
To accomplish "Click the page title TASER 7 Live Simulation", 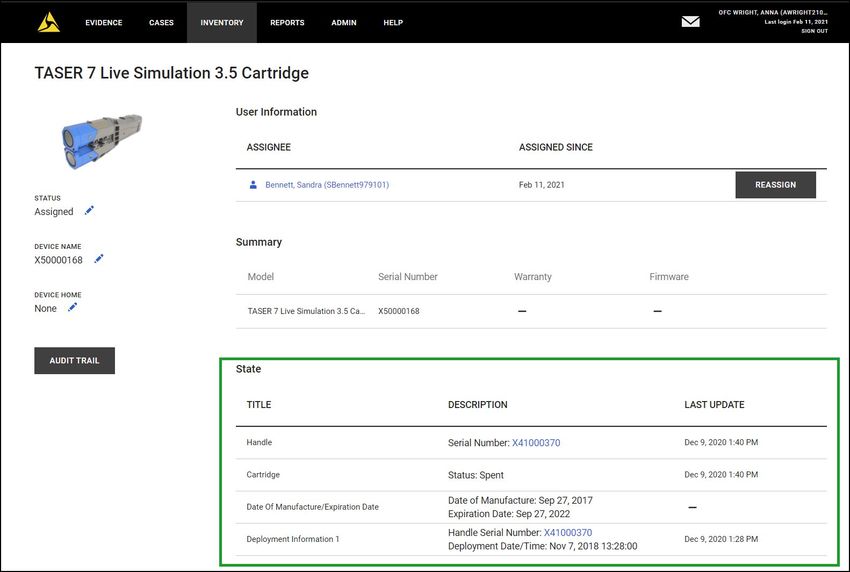I will point(171,73).
